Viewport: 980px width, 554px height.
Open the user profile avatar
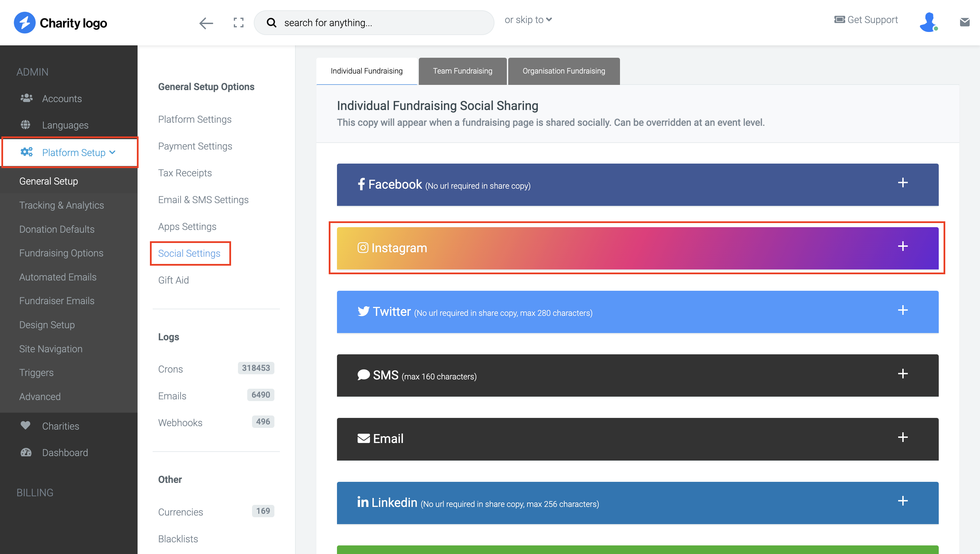pos(928,22)
